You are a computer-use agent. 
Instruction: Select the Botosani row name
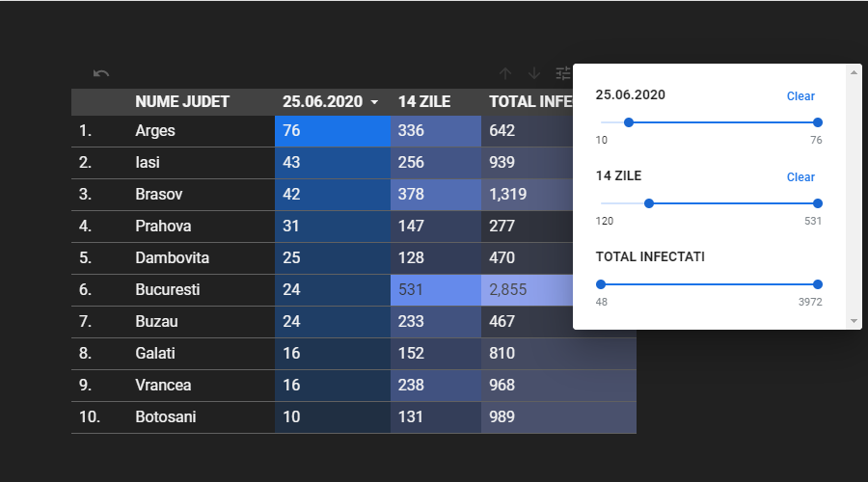click(x=166, y=416)
